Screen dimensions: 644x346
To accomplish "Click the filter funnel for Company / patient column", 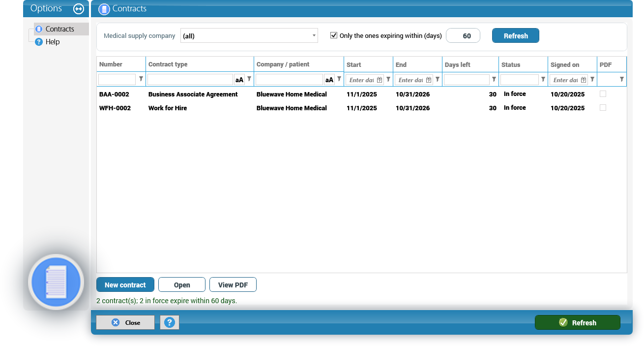I will (339, 79).
